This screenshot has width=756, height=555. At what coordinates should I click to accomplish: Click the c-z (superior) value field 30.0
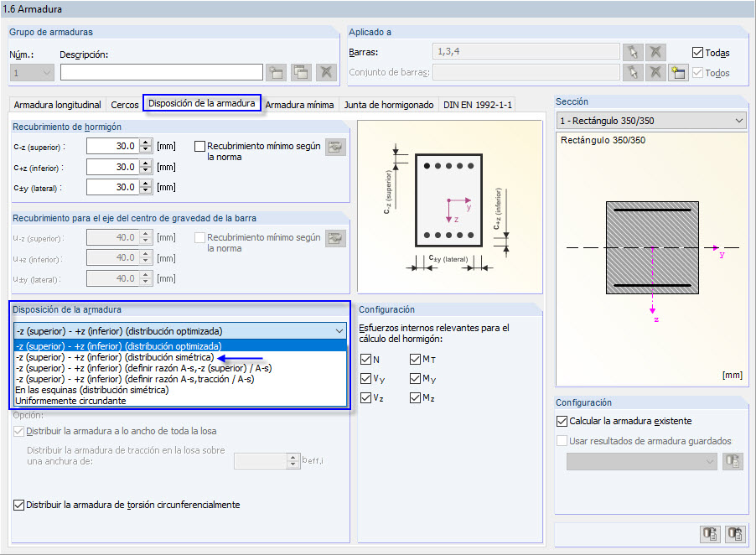coord(113,146)
